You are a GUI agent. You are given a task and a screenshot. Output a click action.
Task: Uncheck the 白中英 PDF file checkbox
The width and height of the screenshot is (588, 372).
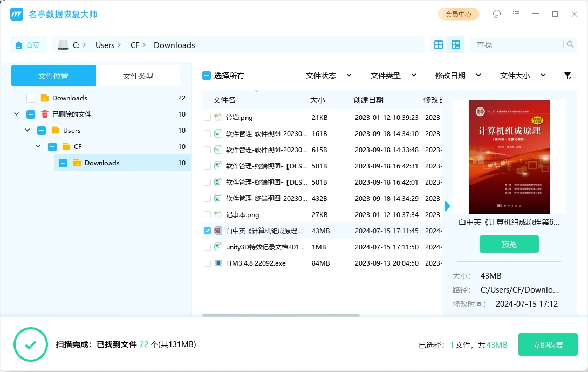click(207, 231)
